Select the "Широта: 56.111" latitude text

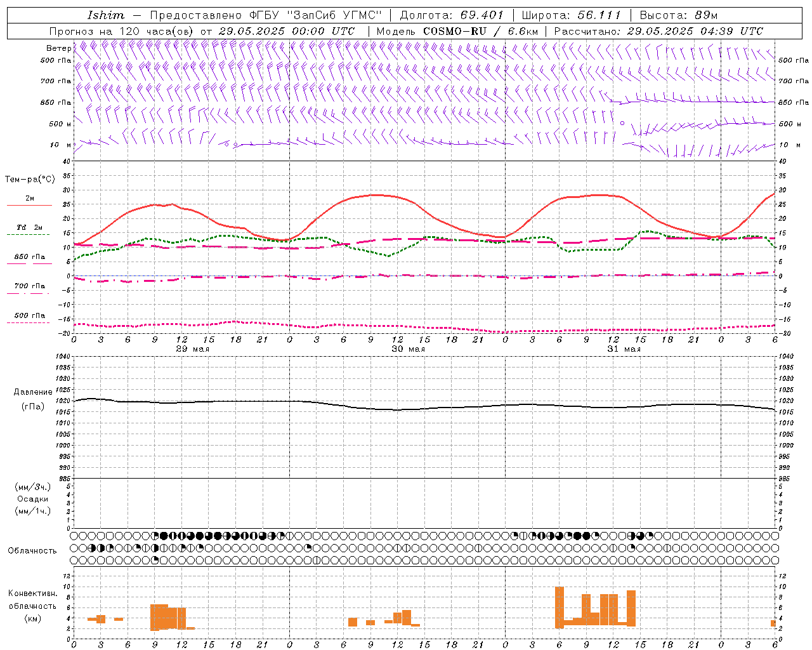(x=571, y=15)
